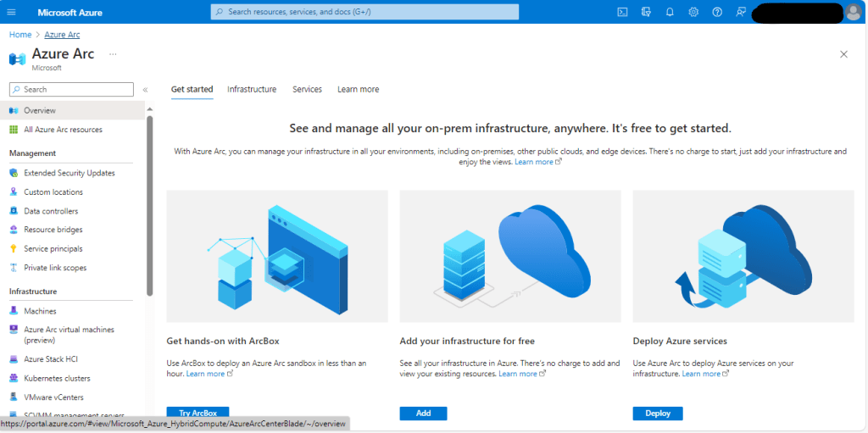
Task: Select Kubernetes clusters in sidebar
Action: (57, 378)
